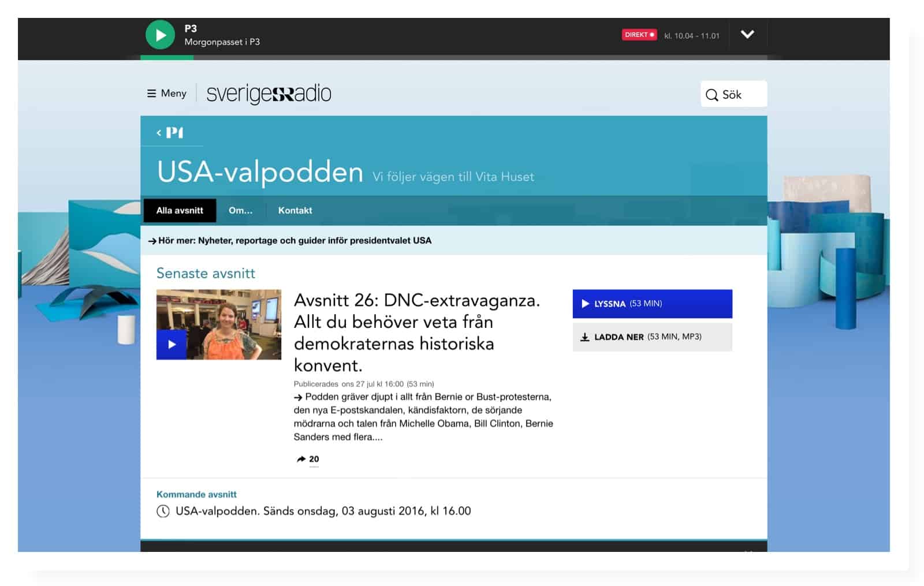Click the share arrow icon showing 20
The height and width of the screenshot is (586, 924).
[301, 459]
